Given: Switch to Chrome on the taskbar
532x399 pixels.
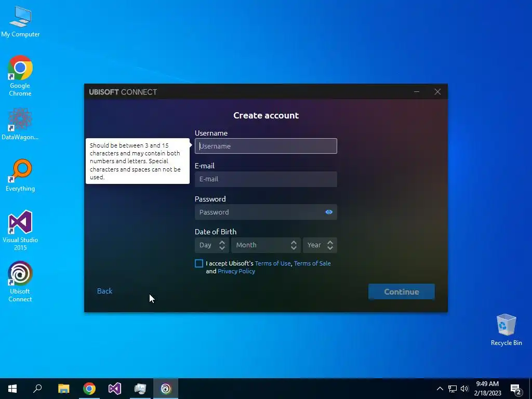Looking at the screenshot, I should click(89, 389).
